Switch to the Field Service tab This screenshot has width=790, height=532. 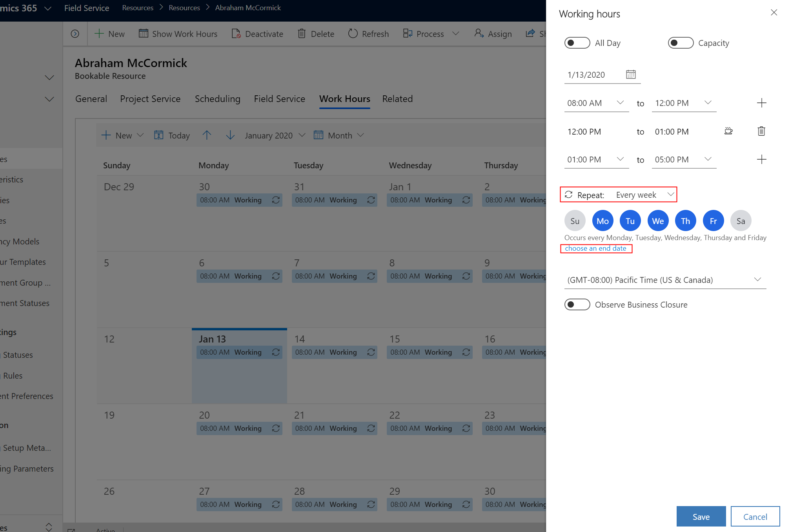tap(279, 98)
